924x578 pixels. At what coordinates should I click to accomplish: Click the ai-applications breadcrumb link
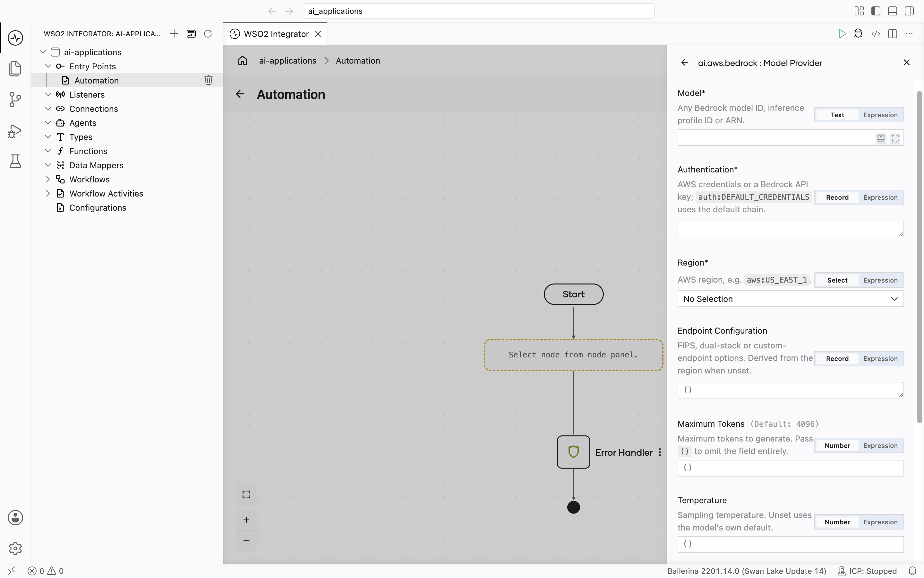coord(287,61)
